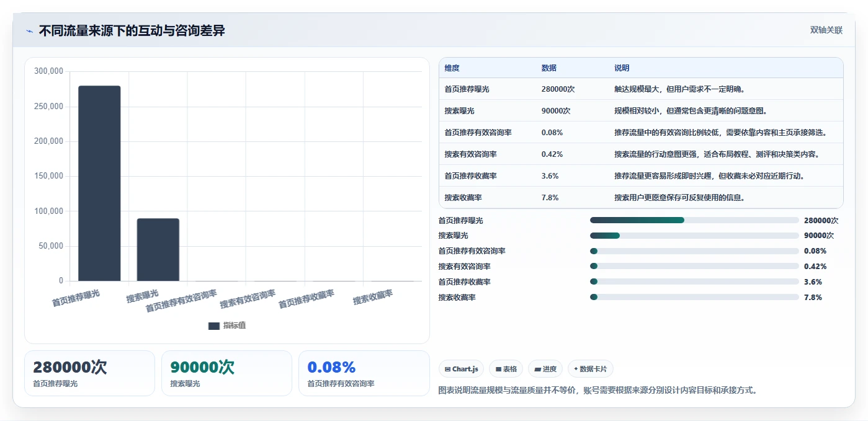The width and height of the screenshot is (868, 421).
Task: Select table cell 首页推荐有效咨询率
Action: 478,133
